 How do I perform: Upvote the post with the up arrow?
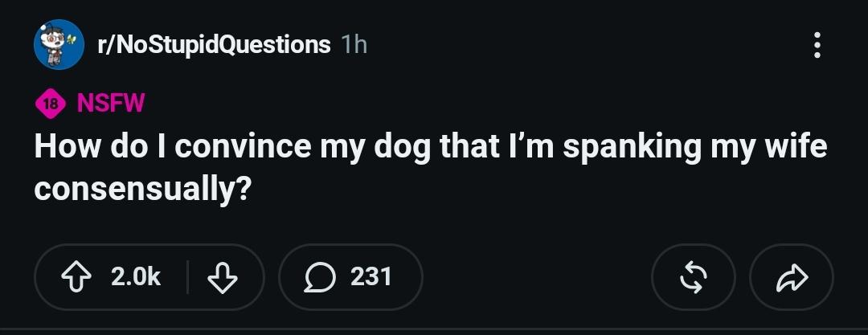click(76, 277)
